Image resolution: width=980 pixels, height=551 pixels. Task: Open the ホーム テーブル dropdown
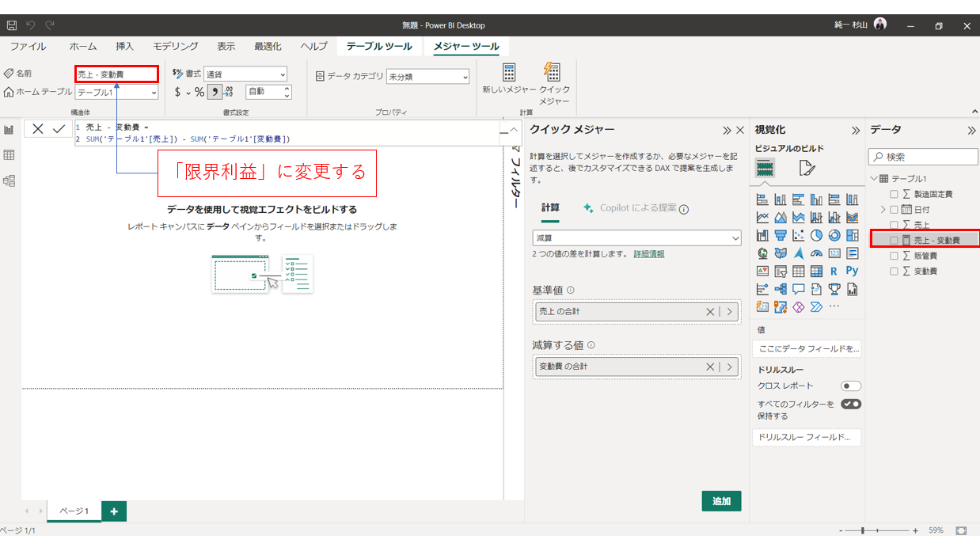(x=116, y=93)
